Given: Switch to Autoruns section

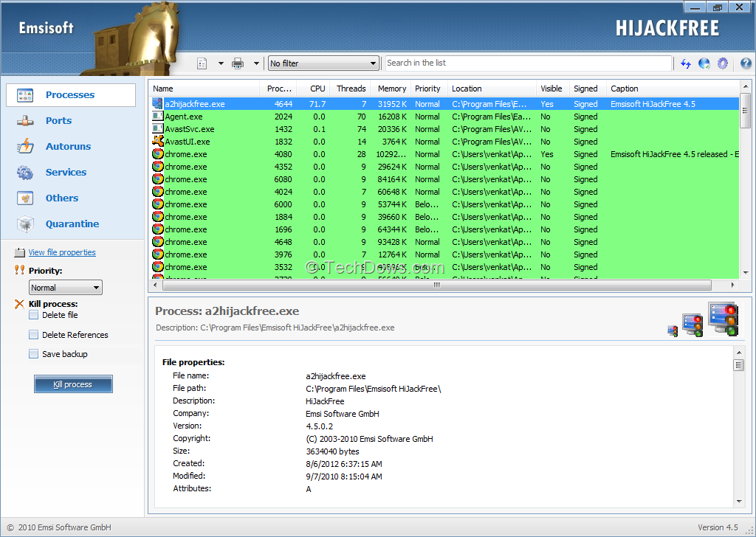Looking at the screenshot, I should coord(68,146).
